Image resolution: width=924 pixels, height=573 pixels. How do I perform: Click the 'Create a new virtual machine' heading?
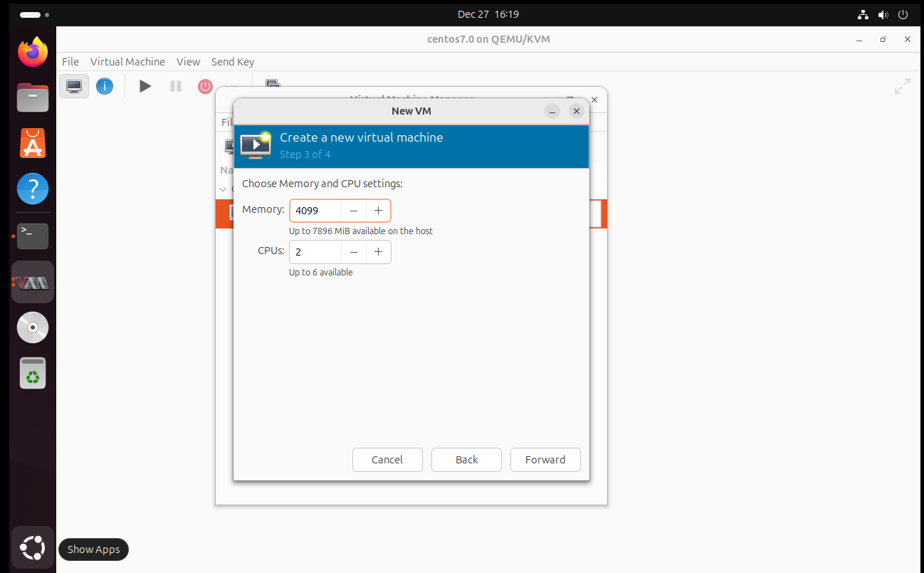pos(362,137)
